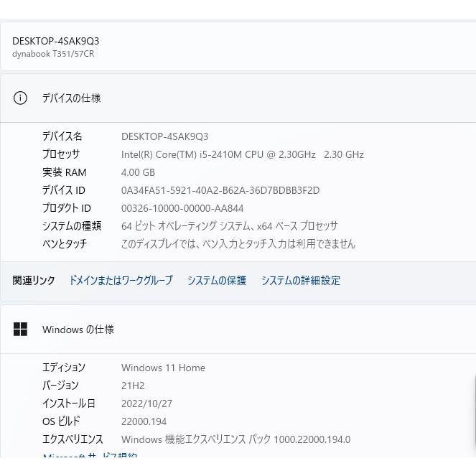
Task: Collapse the デバイスの仕様 section header
Action: coord(237,98)
